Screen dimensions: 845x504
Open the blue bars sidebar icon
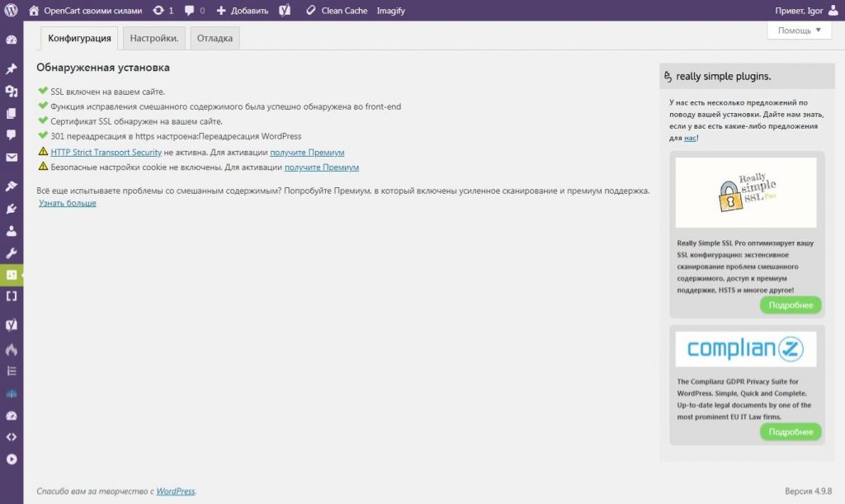pos(12,393)
